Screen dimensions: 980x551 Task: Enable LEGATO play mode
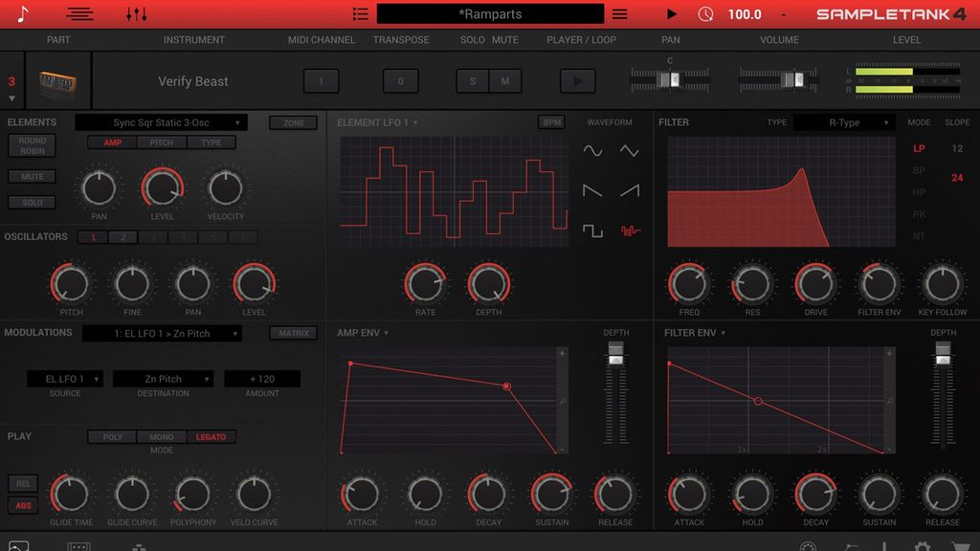click(212, 437)
